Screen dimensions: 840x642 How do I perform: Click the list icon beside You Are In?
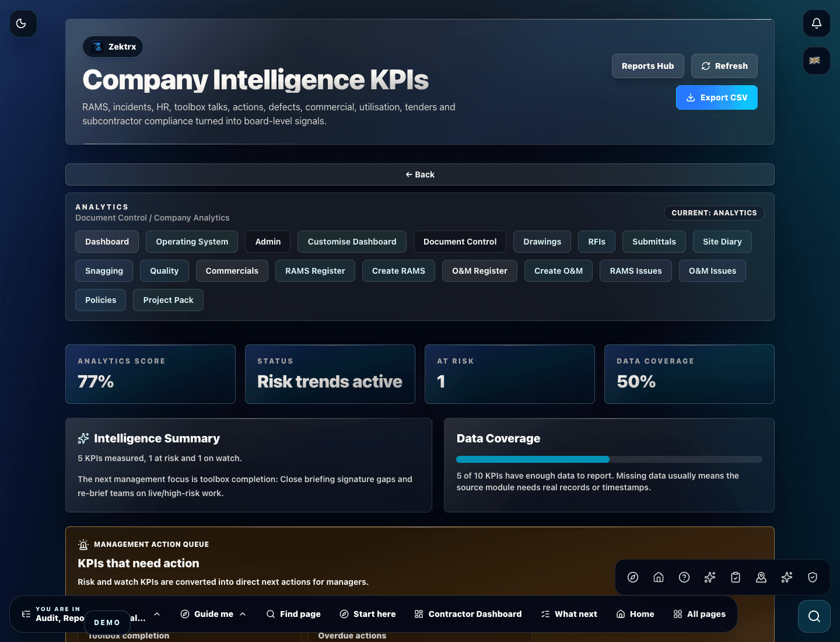(x=26, y=614)
